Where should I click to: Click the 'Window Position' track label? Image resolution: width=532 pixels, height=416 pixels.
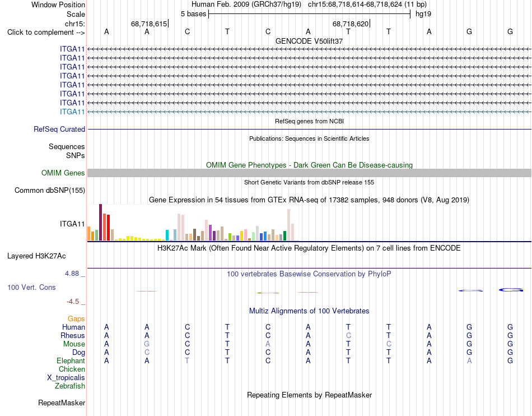tap(58, 4)
